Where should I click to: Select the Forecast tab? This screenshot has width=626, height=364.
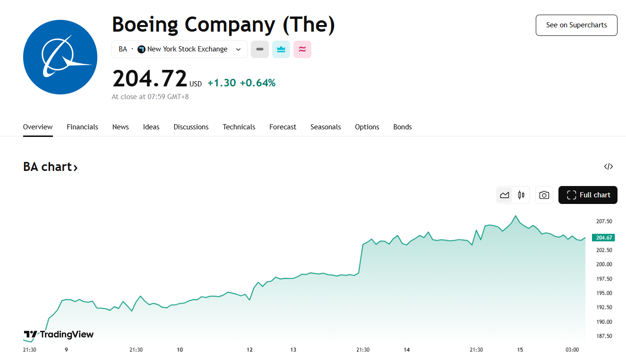tap(283, 127)
